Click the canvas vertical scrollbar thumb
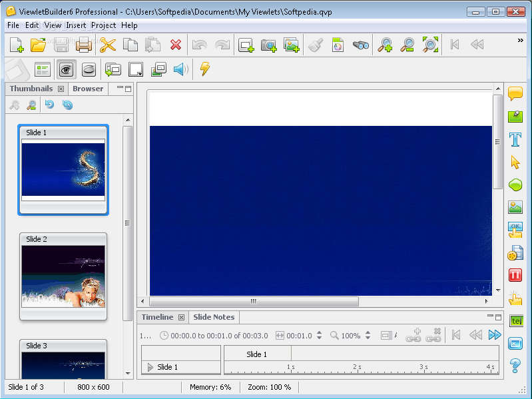Viewport: 532px width, 399px height. [x=498, y=142]
